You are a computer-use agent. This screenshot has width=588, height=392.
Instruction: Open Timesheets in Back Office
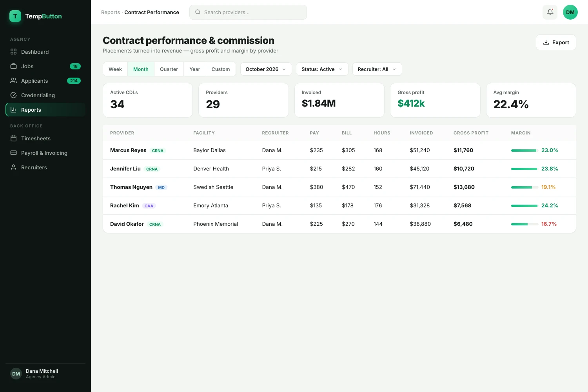point(45,138)
